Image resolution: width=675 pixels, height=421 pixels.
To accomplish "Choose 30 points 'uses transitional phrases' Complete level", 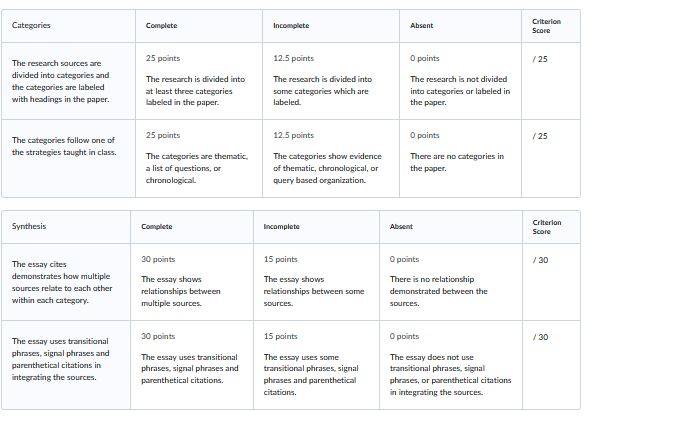I will pyautogui.click(x=192, y=365).
